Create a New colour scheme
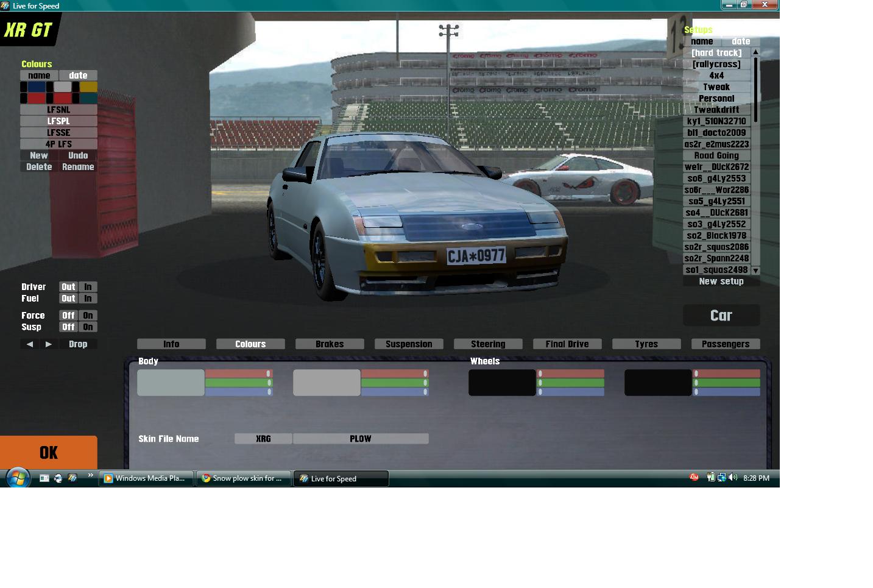 pyautogui.click(x=39, y=155)
